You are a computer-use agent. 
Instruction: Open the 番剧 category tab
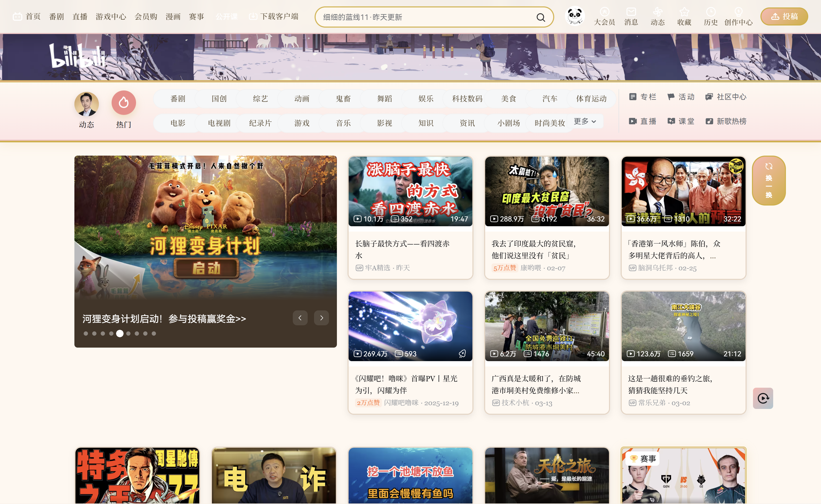(x=178, y=99)
